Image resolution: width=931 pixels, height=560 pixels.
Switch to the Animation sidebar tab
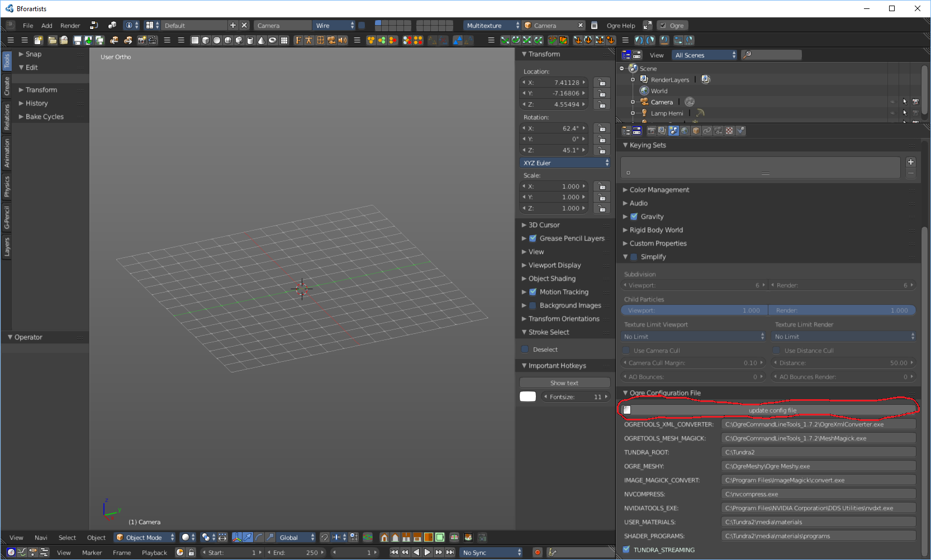click(x=7, y=153)
